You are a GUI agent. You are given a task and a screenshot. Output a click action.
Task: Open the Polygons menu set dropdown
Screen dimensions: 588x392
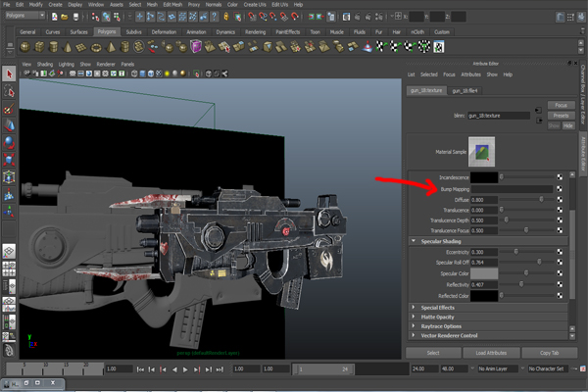(x=25, y=16)
